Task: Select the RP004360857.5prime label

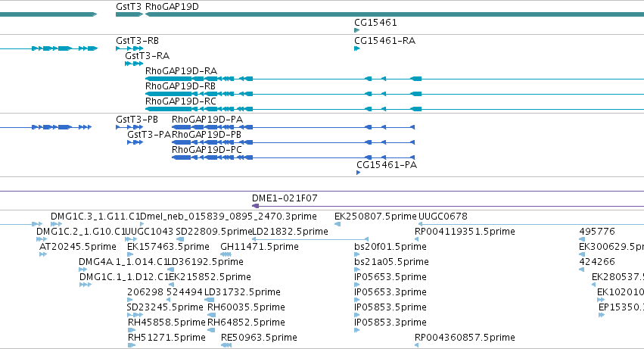Action: tap(465, 338)
